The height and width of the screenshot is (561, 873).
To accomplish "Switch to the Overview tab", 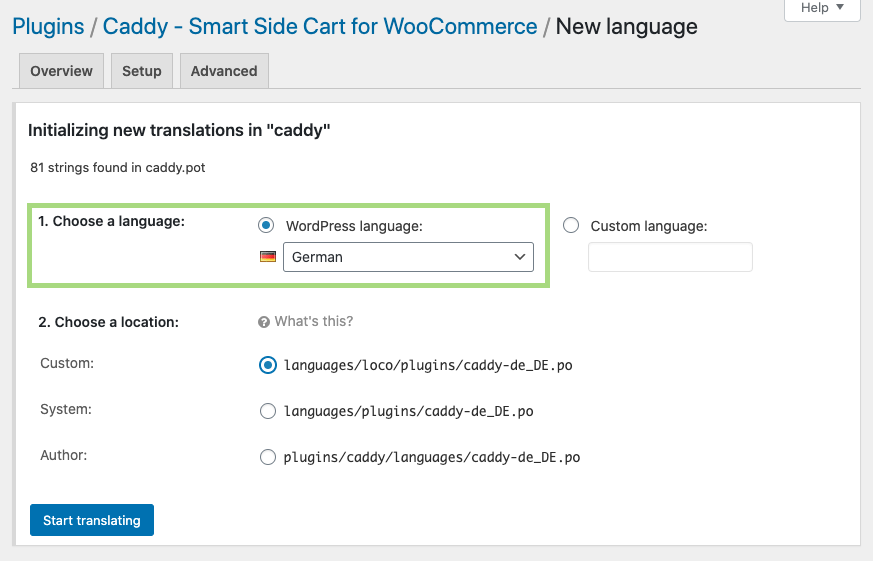I will coord(61,71).
